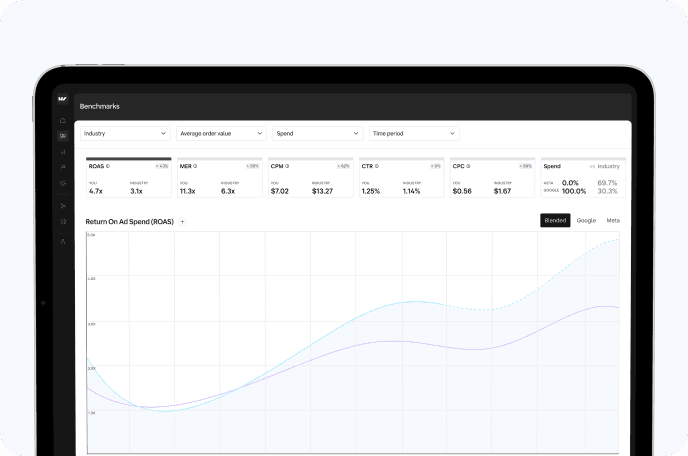Viewport: 688px width, 456px height.
Task: Select the MER metric card
Action: click(219, 179)
